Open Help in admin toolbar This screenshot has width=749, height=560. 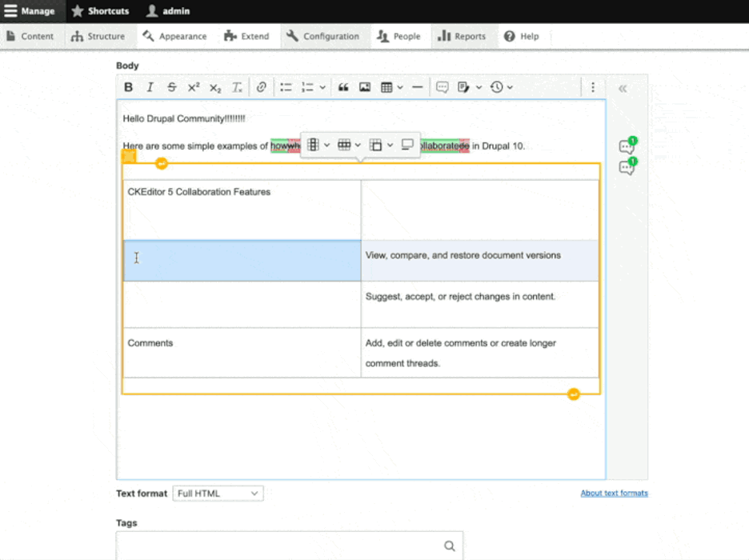[522, 36]
